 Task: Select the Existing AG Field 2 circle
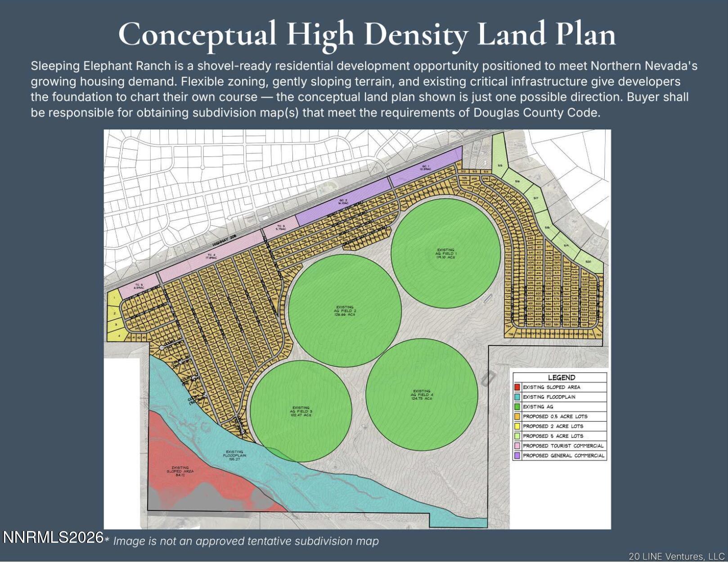[x=345, y=311]
